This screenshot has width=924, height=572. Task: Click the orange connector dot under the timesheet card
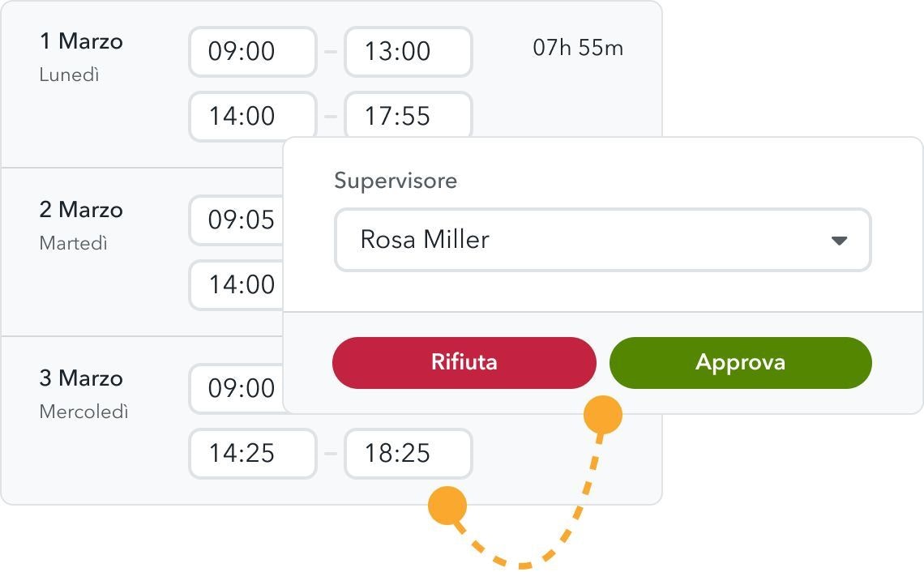(x=448, y=504)
